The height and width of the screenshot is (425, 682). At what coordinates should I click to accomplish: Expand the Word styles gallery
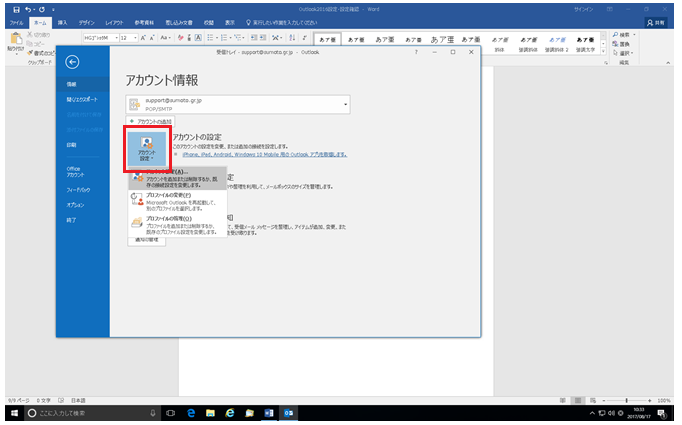(603, 51)
